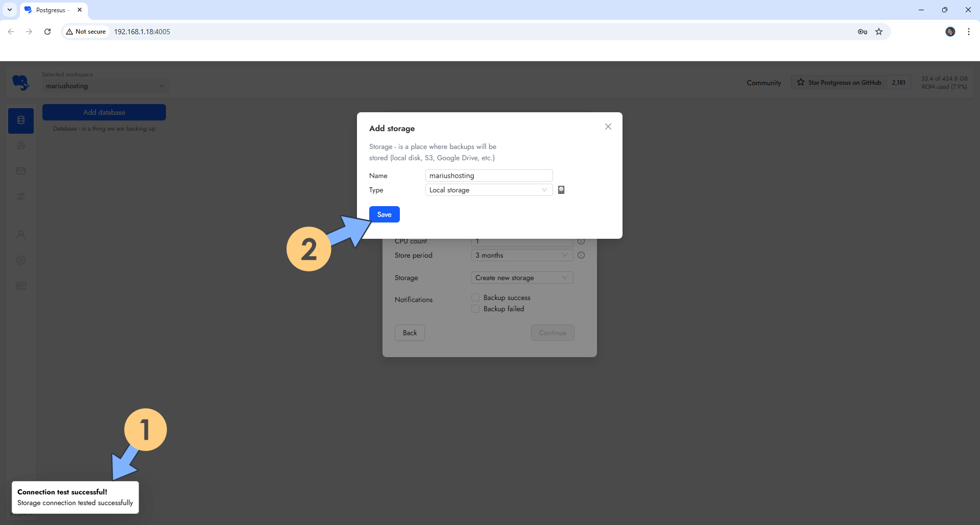Save the new storage

coord(384,214)
